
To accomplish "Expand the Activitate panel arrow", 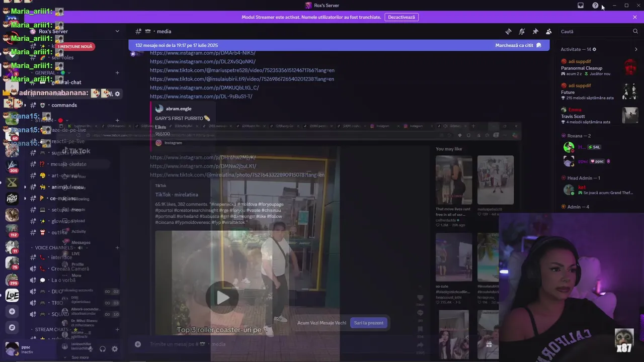I will pos(636,49).
